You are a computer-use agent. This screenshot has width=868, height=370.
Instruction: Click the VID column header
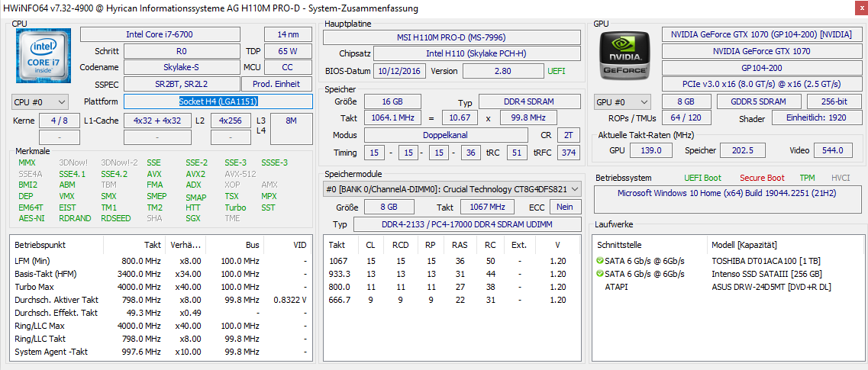click(288, 244)
